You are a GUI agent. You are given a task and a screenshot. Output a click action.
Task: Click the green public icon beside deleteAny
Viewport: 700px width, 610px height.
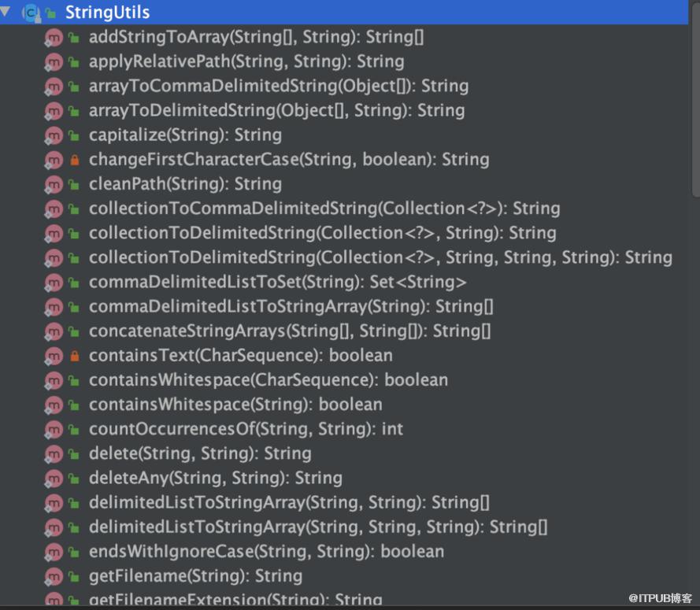click(x=74, y=479)
